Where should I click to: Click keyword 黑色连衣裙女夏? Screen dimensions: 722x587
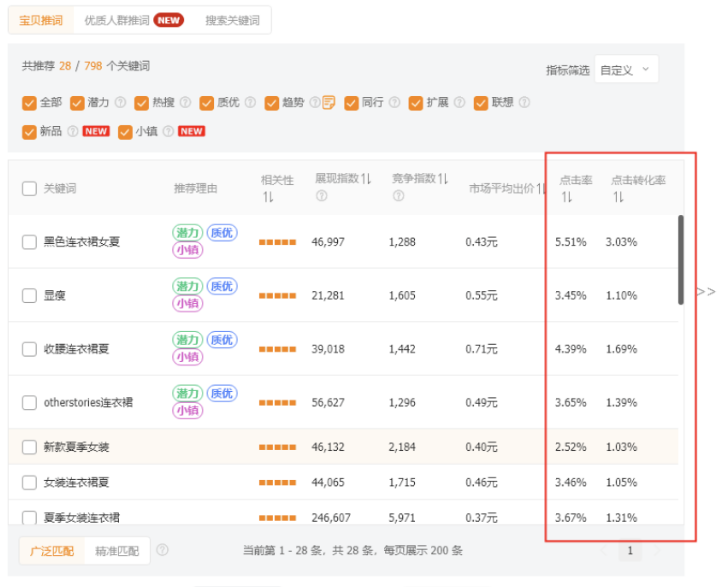(x=82, y=242)
